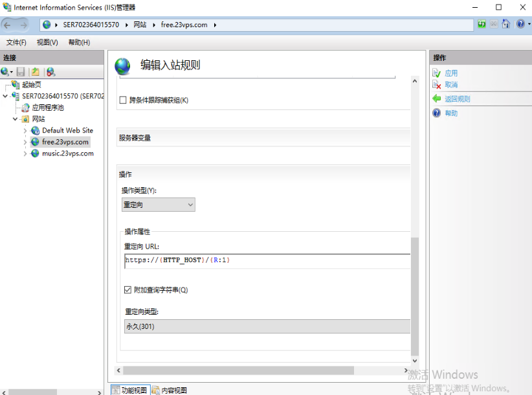Click the save connections disk icon

(21, 72)
